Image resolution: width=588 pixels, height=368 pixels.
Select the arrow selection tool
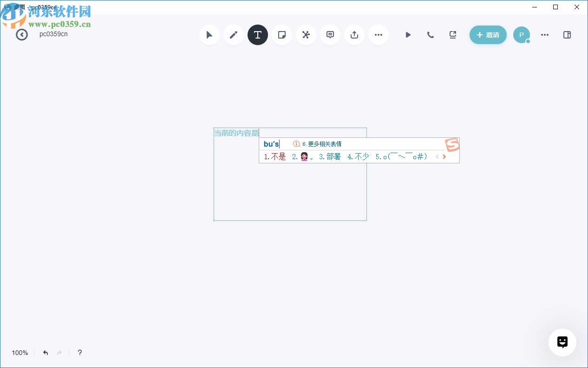point(209,35)
